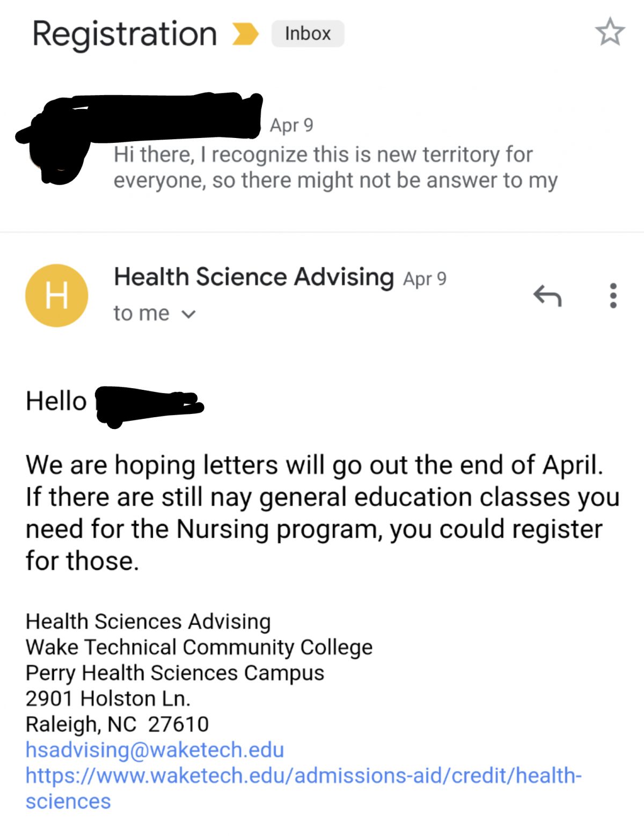Tap the yellow importance marker icon

[x=245, y=34]
